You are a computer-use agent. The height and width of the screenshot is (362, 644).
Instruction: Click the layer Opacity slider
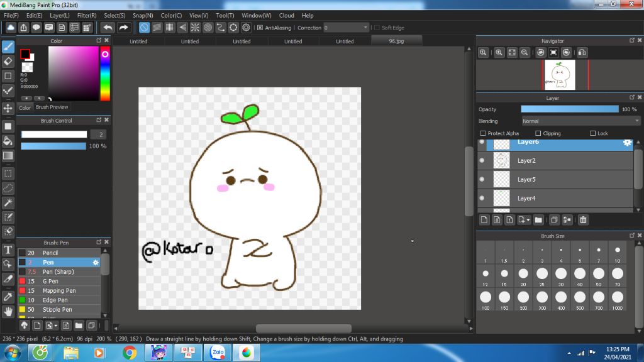point(570,109)
